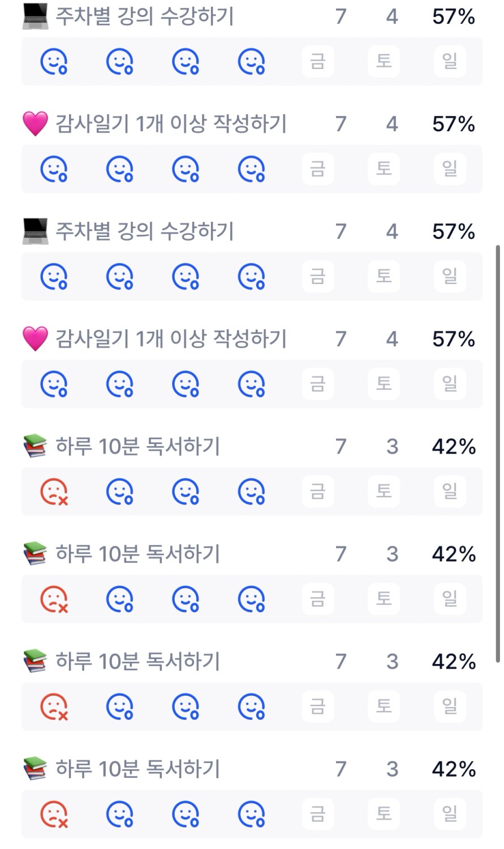Image resolution: width=504 pixels, height=849 pixels.
Task: Toggle 토 day in first 독서하기 row
Action: click(x=384, y=492)
